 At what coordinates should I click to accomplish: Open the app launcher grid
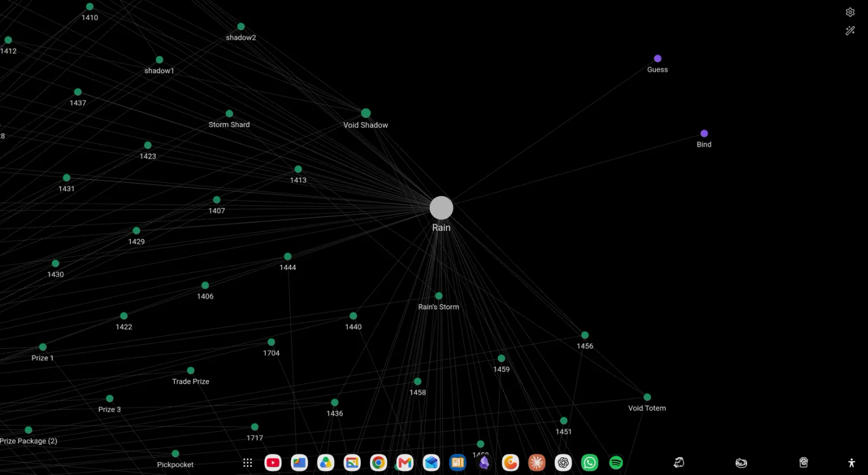247,463
